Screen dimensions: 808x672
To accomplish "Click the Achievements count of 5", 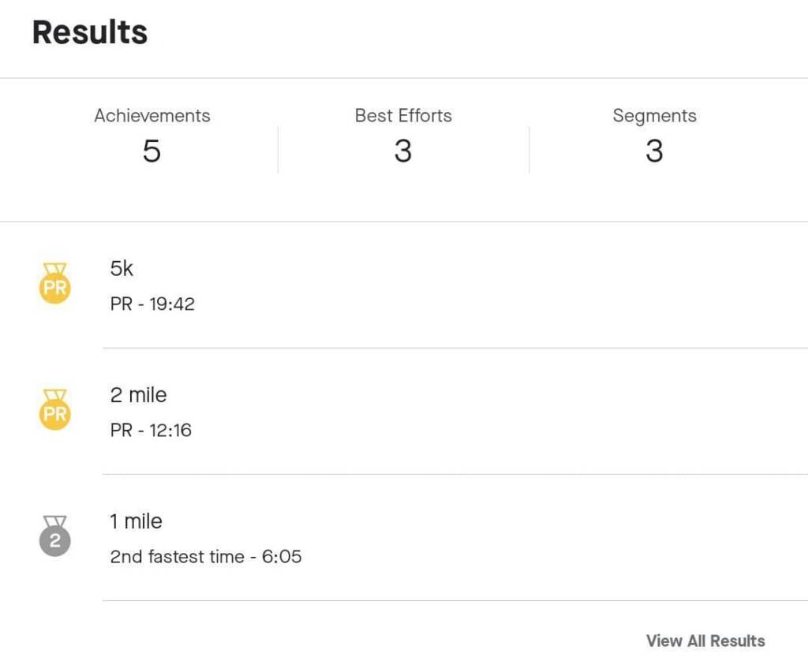I will [151, 151].
